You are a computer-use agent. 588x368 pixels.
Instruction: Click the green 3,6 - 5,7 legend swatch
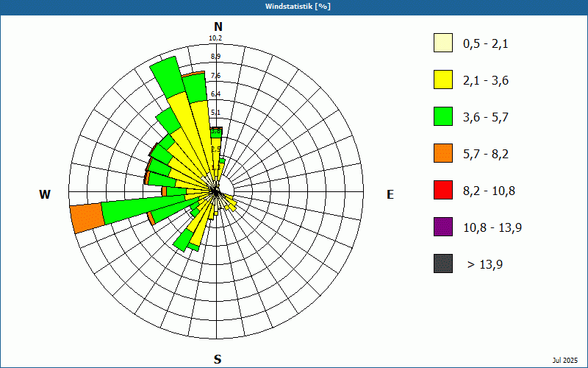click(x=443, y=116)
